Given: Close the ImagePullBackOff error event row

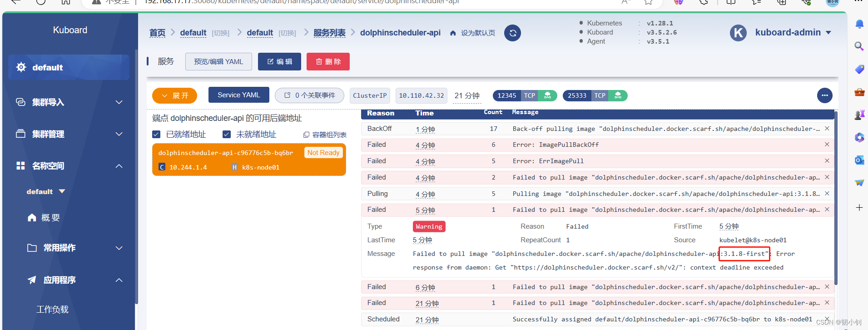Looking at the screenshot, I should (x=827, y=145).
